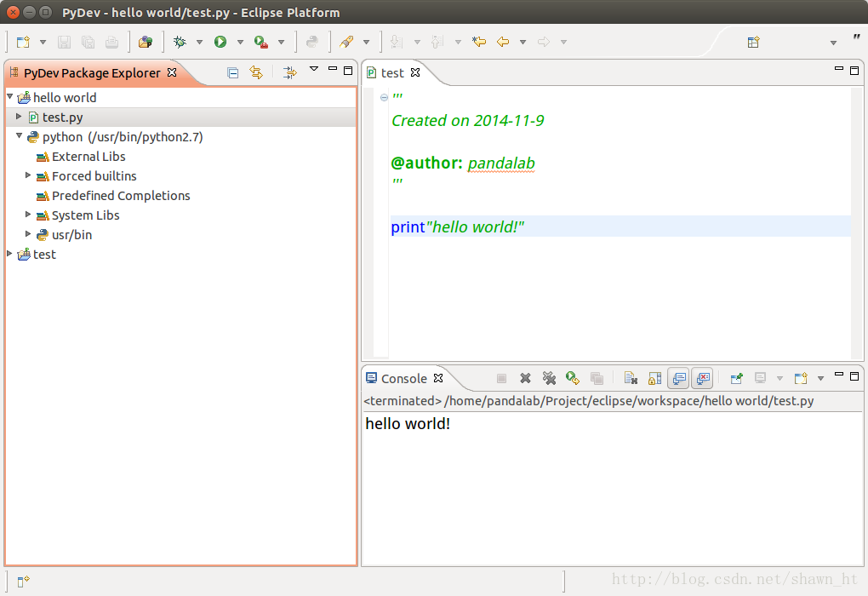Select the PyDev Package Explorer tab
Viewport: 868px width, 596px height.
(x=92, y=73)
